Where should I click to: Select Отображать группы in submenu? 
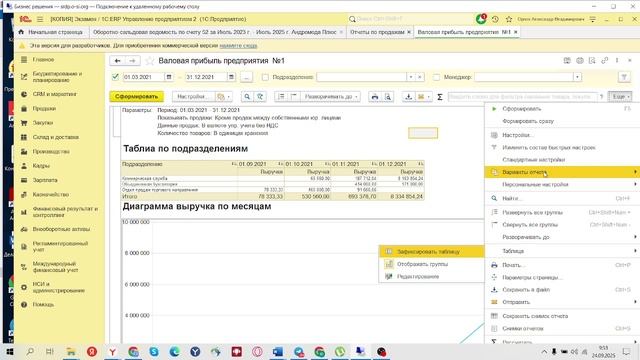[432, 264]
